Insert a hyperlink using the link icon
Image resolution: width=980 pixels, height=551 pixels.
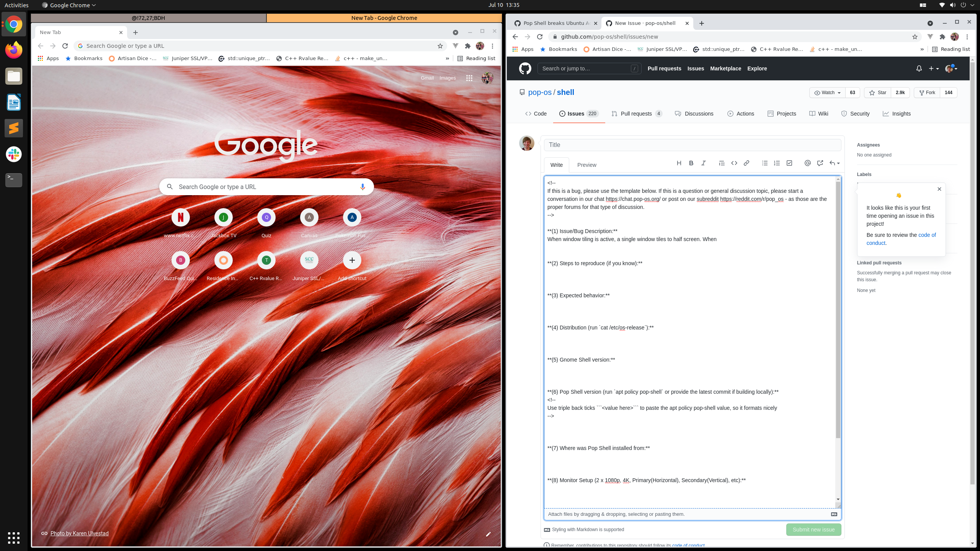point(746,163)
